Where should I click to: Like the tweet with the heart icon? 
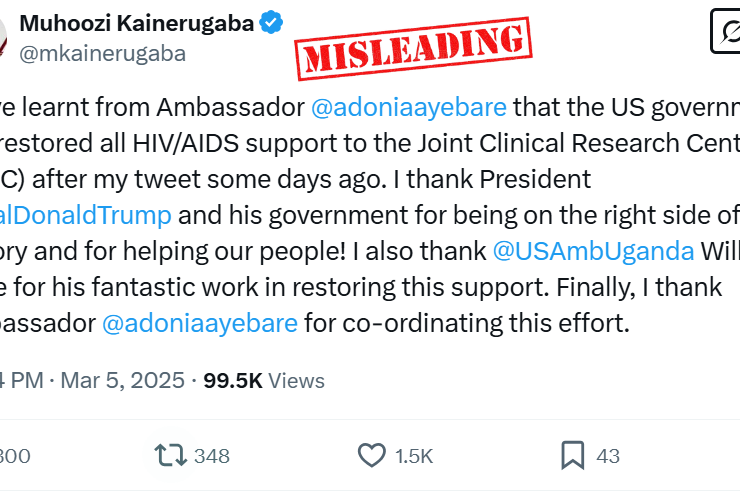372,456
